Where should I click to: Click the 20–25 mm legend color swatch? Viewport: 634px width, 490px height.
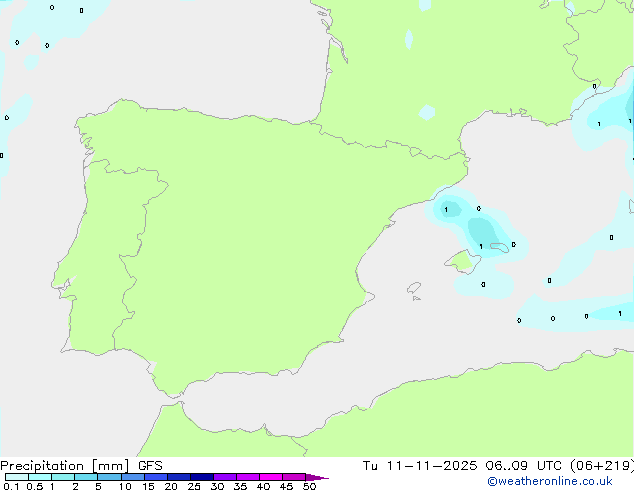point(179,477)
